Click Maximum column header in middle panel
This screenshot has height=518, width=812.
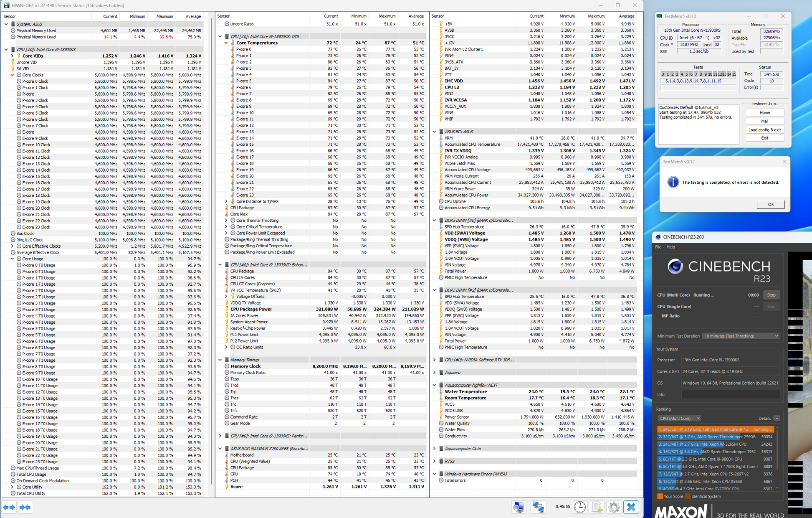pos(387,16)
